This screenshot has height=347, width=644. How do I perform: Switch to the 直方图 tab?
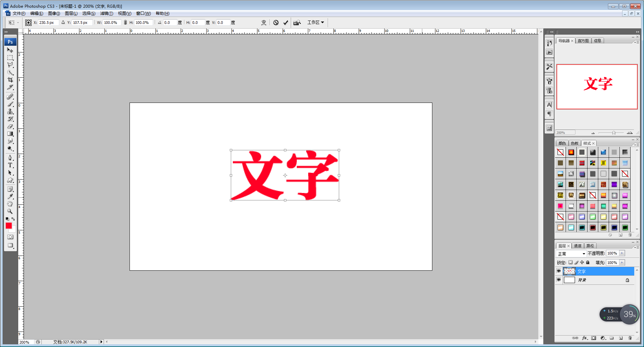pyautogui.click(x=583, y=41)
